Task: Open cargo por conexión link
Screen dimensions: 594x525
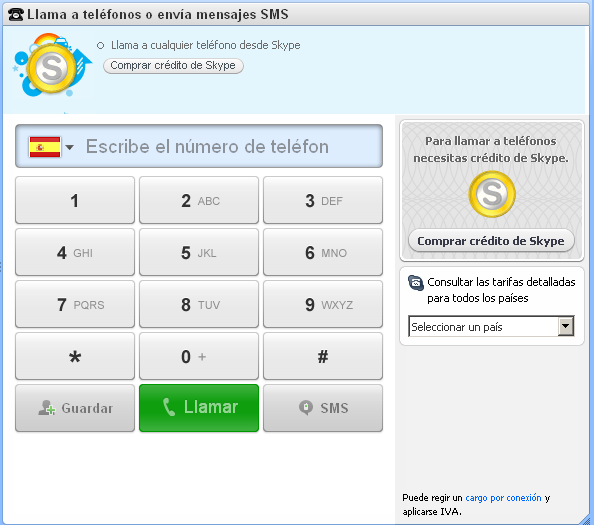Action: click(503, 498)
